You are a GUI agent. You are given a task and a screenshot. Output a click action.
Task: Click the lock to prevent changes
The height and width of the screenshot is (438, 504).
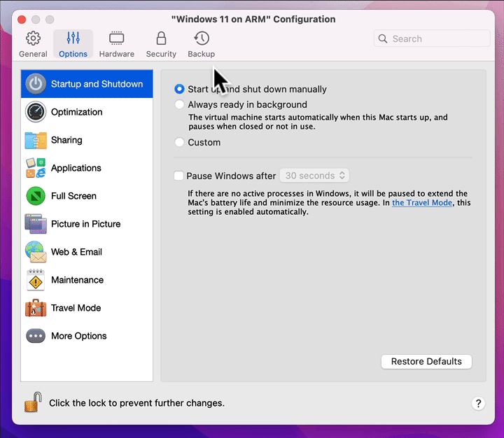tap(34, 402)
